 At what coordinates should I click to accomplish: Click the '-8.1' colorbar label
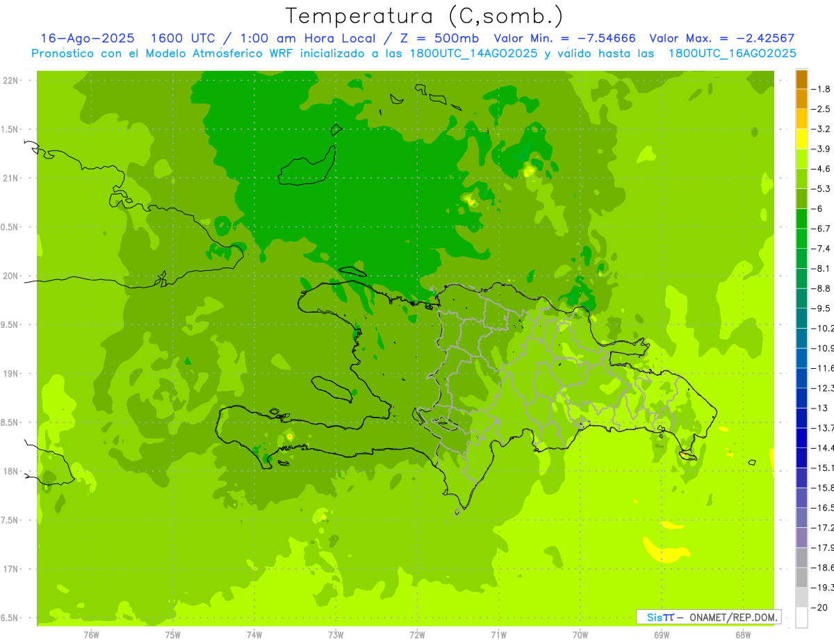821,269
